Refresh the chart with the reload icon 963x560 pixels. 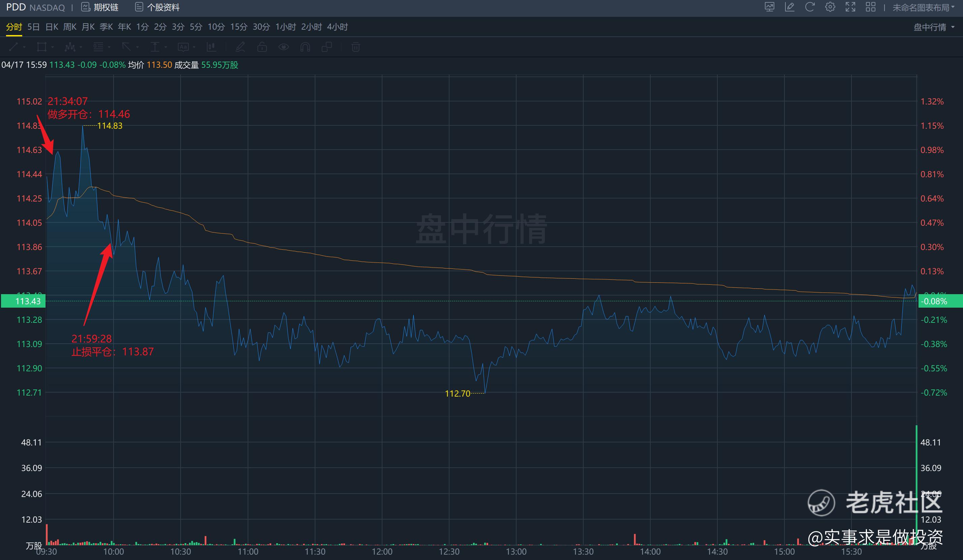pyautogui.click(x=809, y=7)
